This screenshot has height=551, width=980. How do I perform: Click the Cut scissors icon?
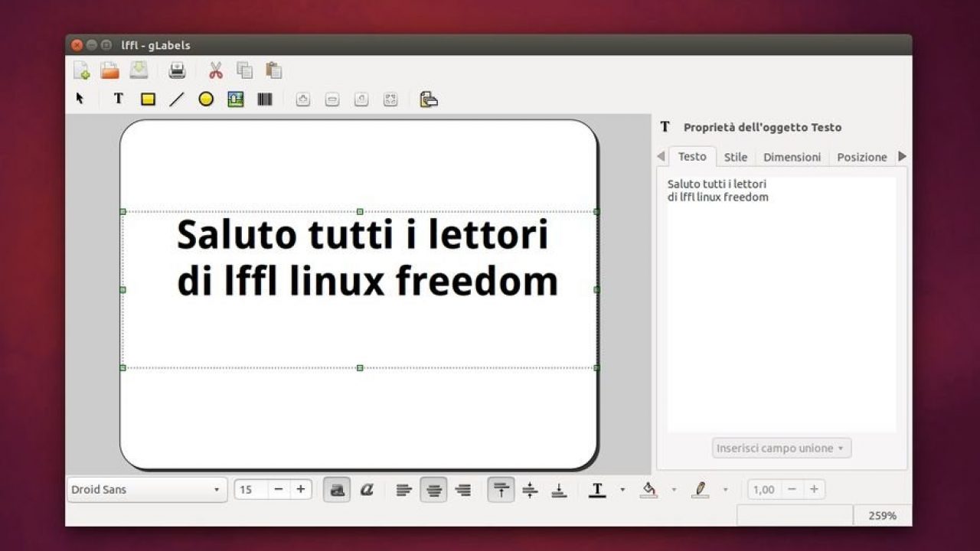coord(215,69)
